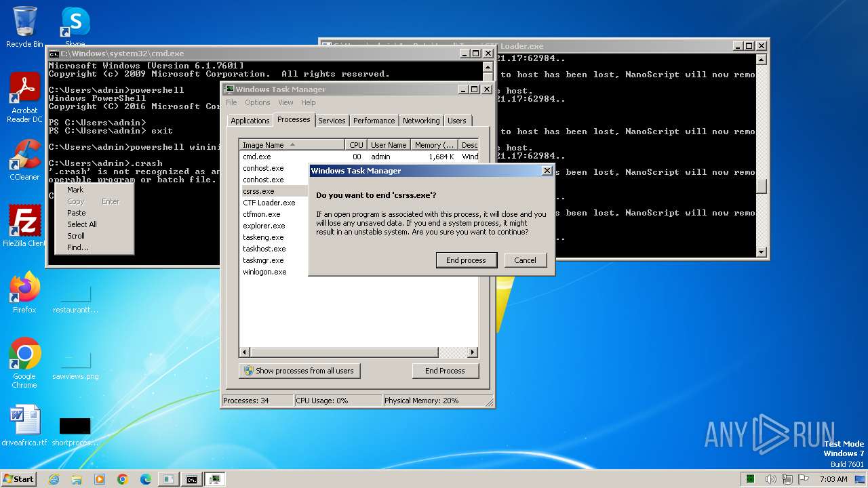
Task: Select the restaurantt... desktop file
Action: coord(75,298)
